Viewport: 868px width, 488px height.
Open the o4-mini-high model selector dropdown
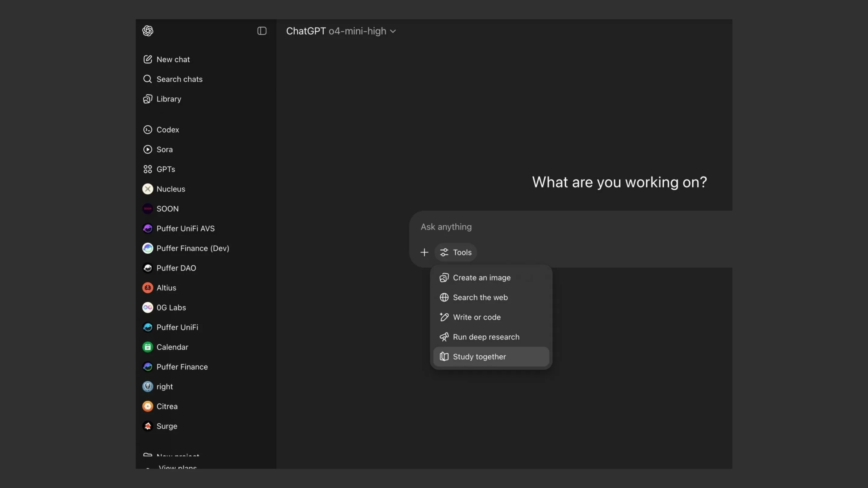tap(362, 31)
